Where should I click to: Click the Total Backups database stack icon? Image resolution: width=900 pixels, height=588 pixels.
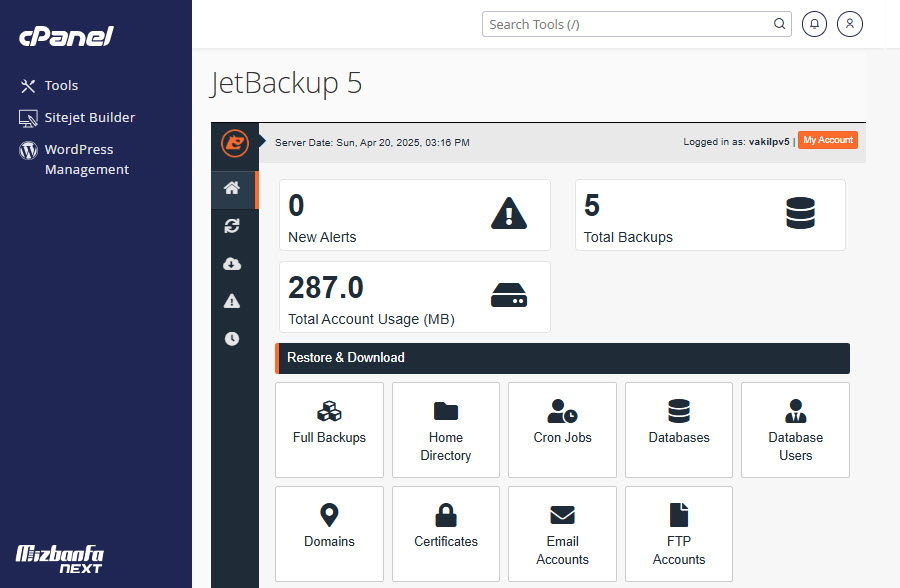[x=801, y=213]
